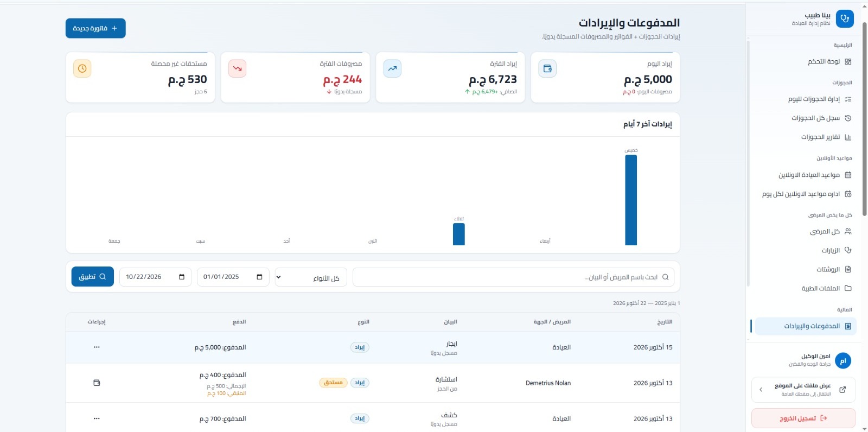Click the stethoscope app logo icon

pyautogui.click(x=845, y=18)
